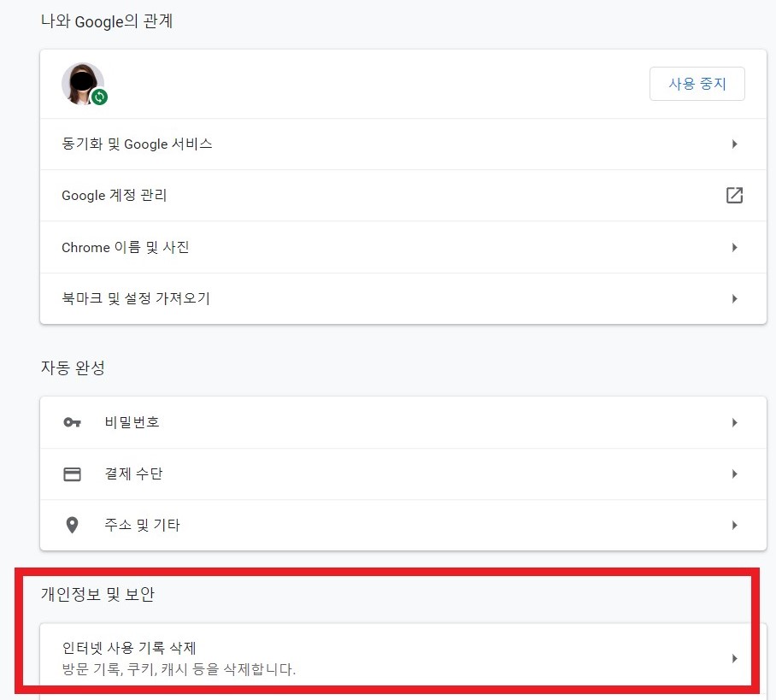Expand arrow for Chrome 이름 및 사진
776x700 pixels.
[734, 247]
